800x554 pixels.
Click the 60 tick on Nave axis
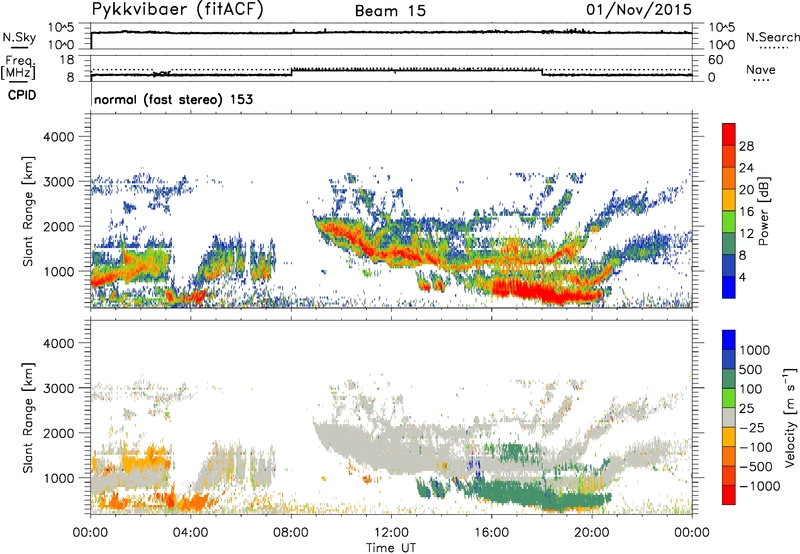pos(715,60)
